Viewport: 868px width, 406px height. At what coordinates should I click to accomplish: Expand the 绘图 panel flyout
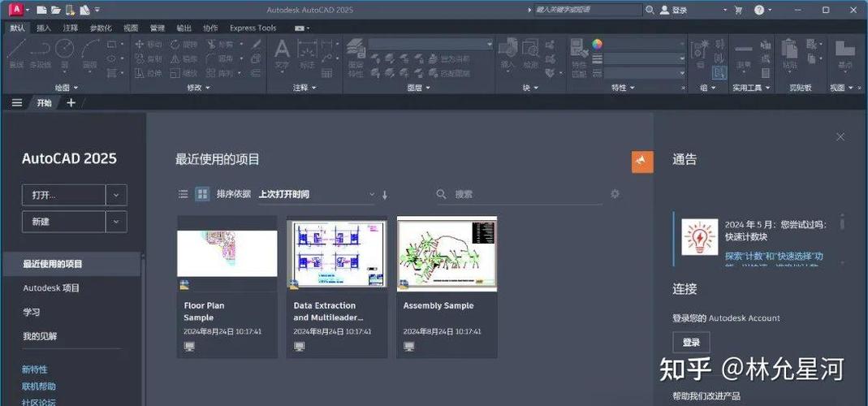tap(67, 88)
